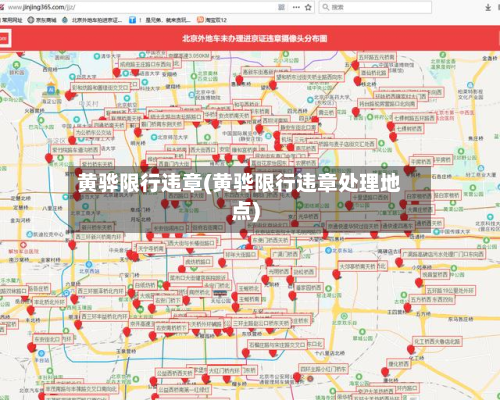The height and width of the screenshot is (400, 500).
Task: Bookmark this page with the star icon
Action: 308,7
